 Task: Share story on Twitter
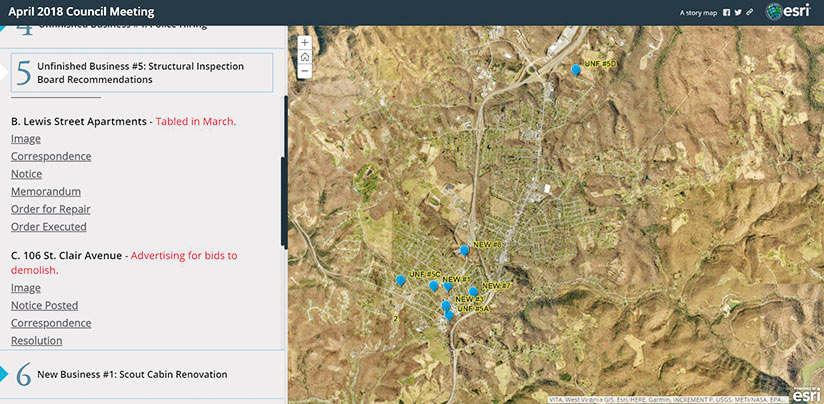tap(738, 13)
